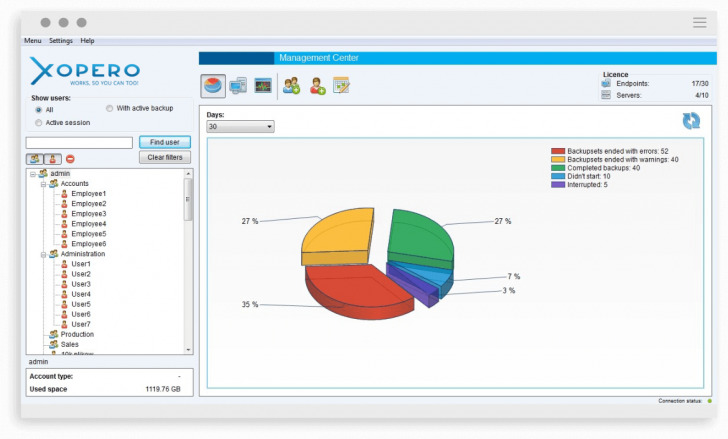This screenshot has width=728, height=439.
Task: Select the With active backup radio option
Action: (109, 108)
